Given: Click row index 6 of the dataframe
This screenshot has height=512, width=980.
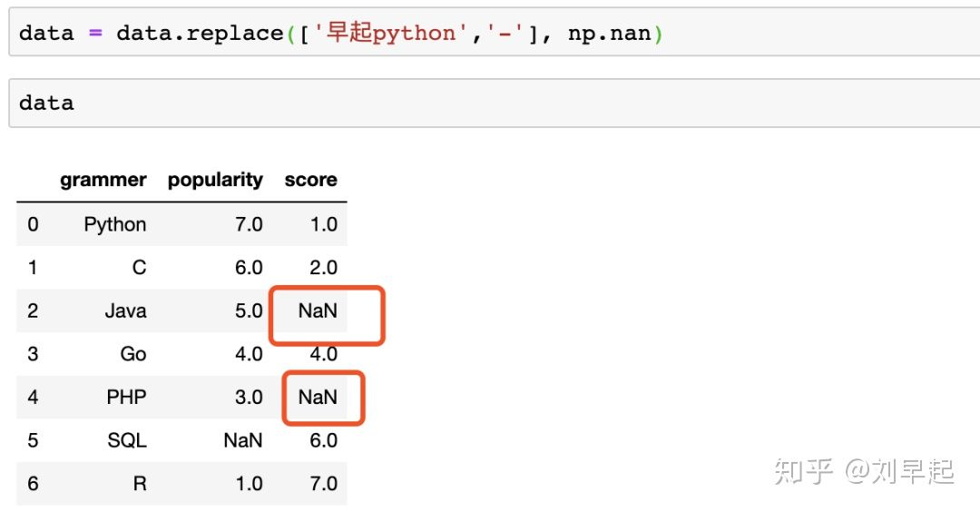Looking at the screenshot, I should point(34,483).
